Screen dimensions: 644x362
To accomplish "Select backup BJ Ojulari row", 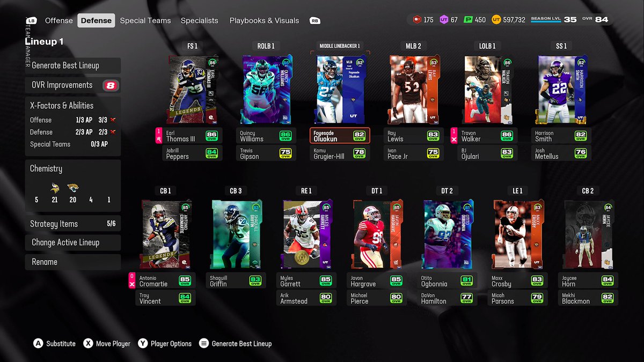I will pos(487,153).
